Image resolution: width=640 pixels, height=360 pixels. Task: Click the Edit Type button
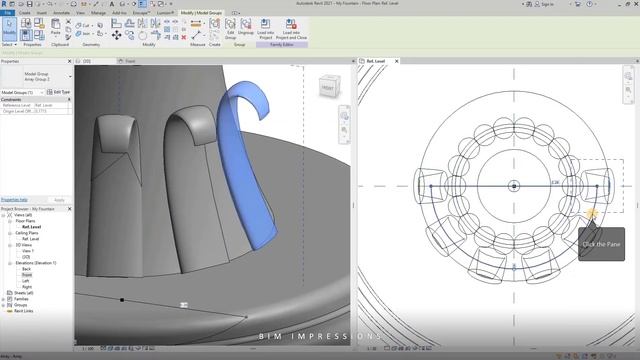pos(59,92)
